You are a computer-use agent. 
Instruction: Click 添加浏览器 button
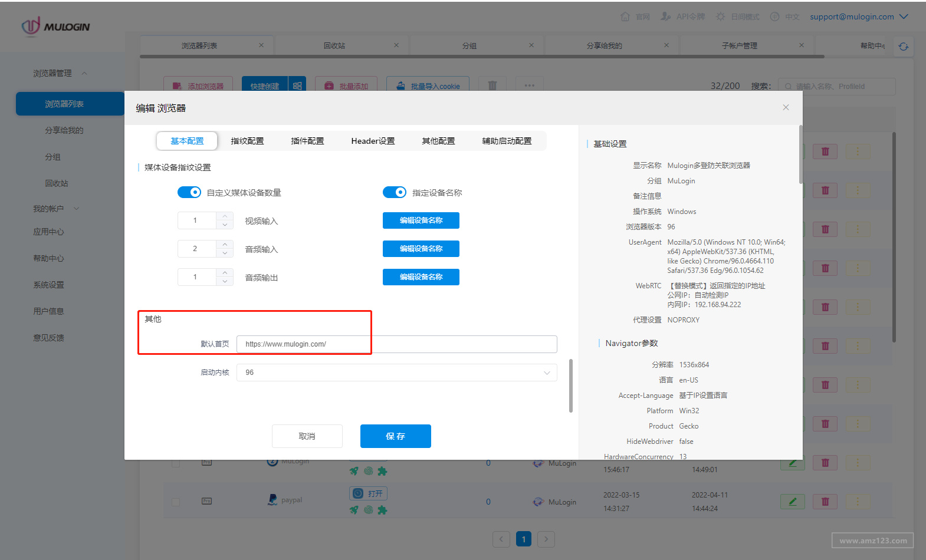198,85
